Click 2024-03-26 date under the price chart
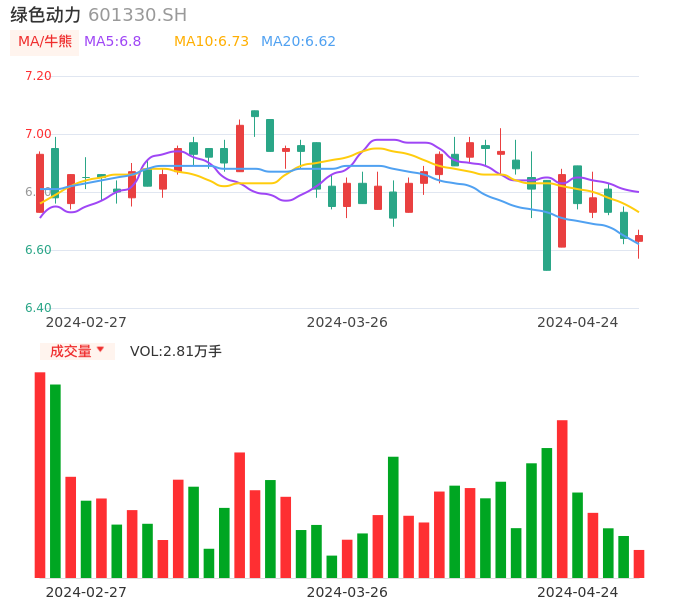This screenshot has height=606, width=686. click(x=347, y=322)
